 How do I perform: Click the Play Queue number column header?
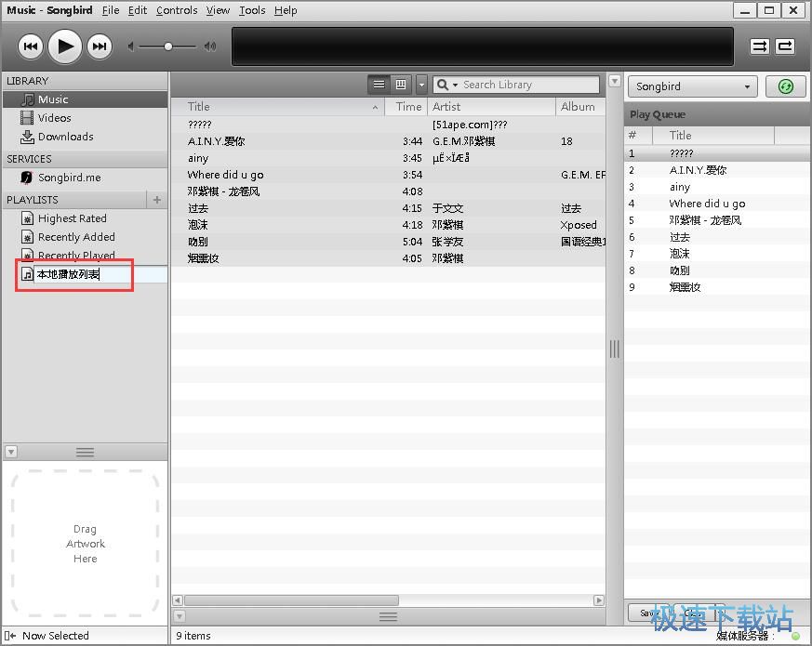click(638, 136)
